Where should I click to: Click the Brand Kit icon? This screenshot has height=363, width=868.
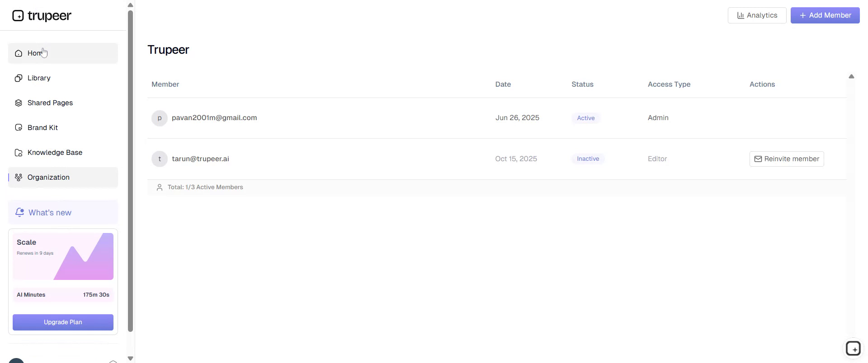(x=19, y=128)
